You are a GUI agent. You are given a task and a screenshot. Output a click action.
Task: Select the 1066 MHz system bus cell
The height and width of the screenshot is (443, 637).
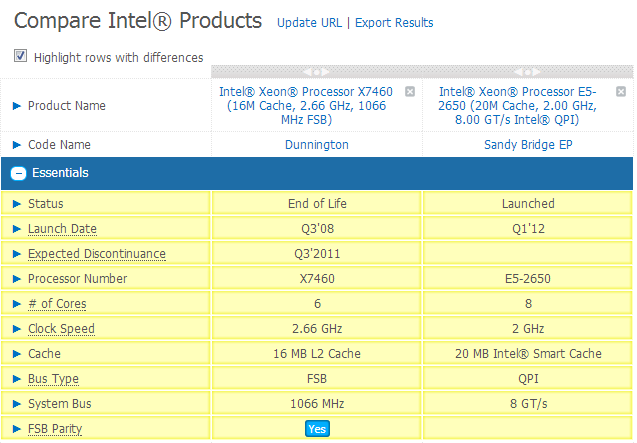point(316,404)
